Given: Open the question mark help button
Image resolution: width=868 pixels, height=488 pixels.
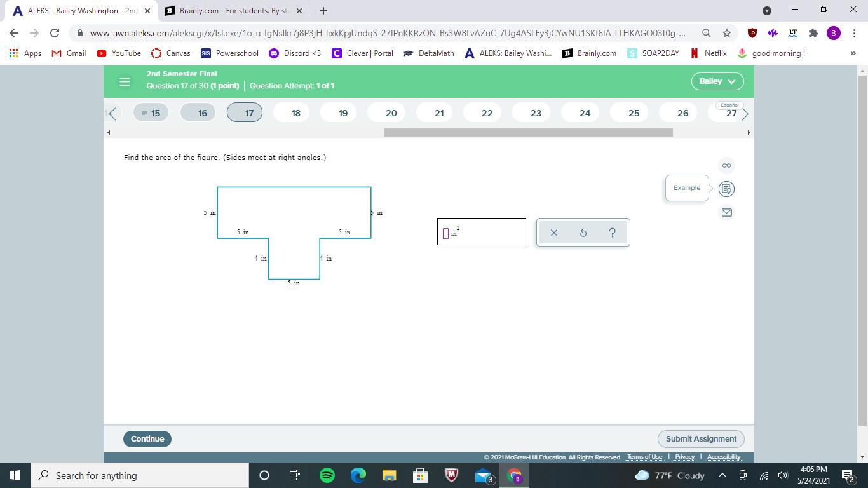Looking at the screenshot, I should tap(613, 233).
